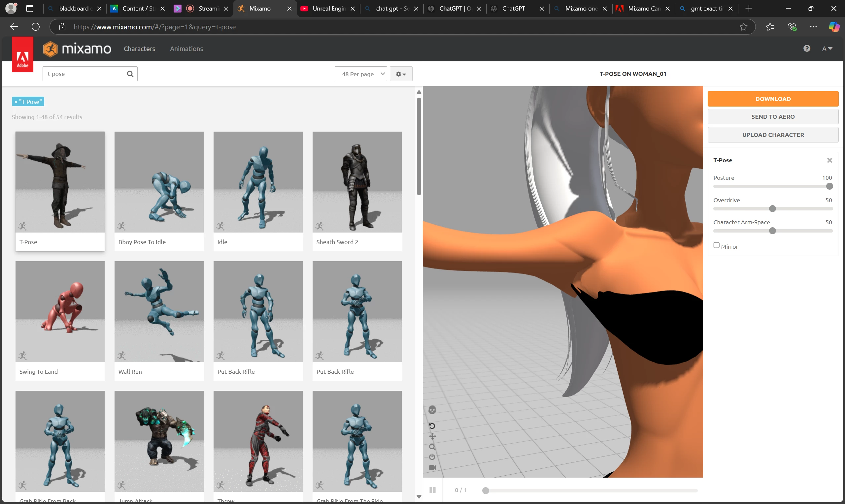Toggle the skeleton view skull icon

(432, 410)
